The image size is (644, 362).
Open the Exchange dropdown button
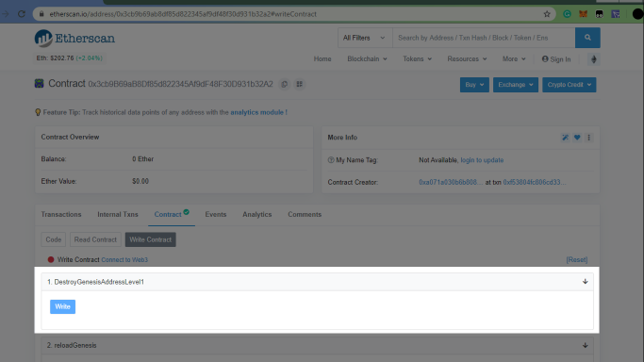pos(516,85)
